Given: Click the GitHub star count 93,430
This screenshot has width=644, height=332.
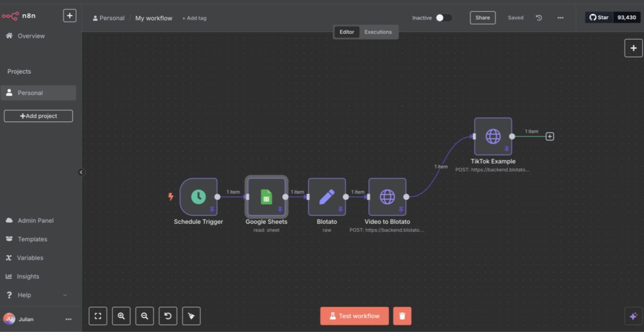Looking at the screenshot, I should (x=627, y=18).
